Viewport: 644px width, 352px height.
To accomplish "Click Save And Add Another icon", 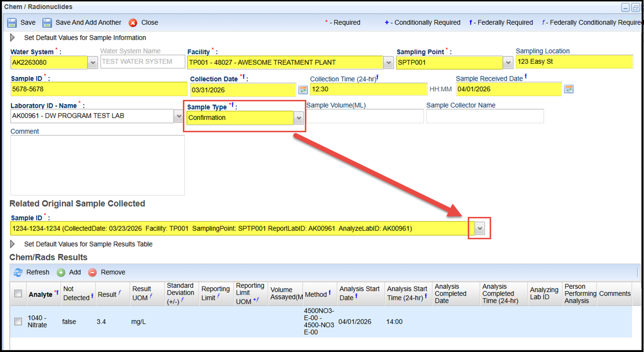I will point(47,23).
